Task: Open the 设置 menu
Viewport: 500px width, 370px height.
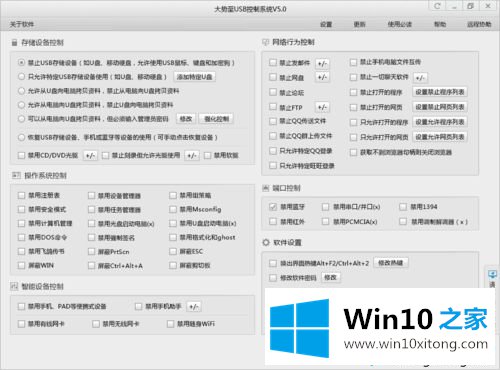Action: 326,24
